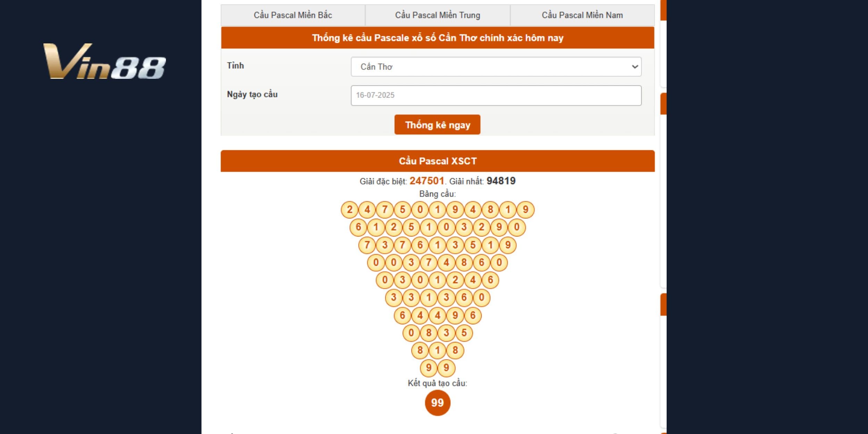Click the dropdown arrow beside Cần Thơ
868x434 pixels.
635,67
